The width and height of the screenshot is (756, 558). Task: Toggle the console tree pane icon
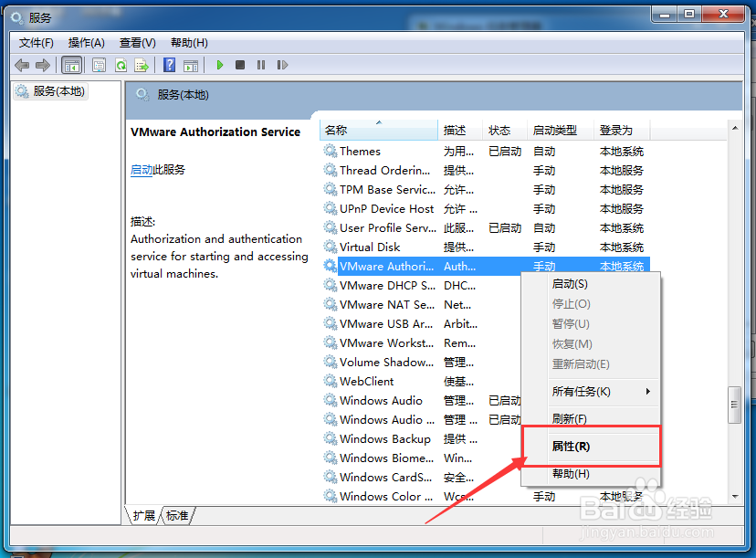click(71, 64)
